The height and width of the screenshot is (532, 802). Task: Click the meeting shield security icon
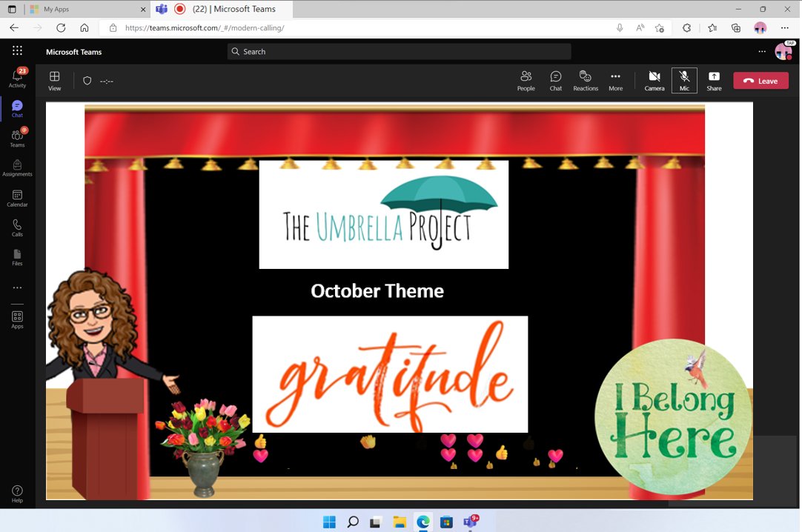[87, 81]
